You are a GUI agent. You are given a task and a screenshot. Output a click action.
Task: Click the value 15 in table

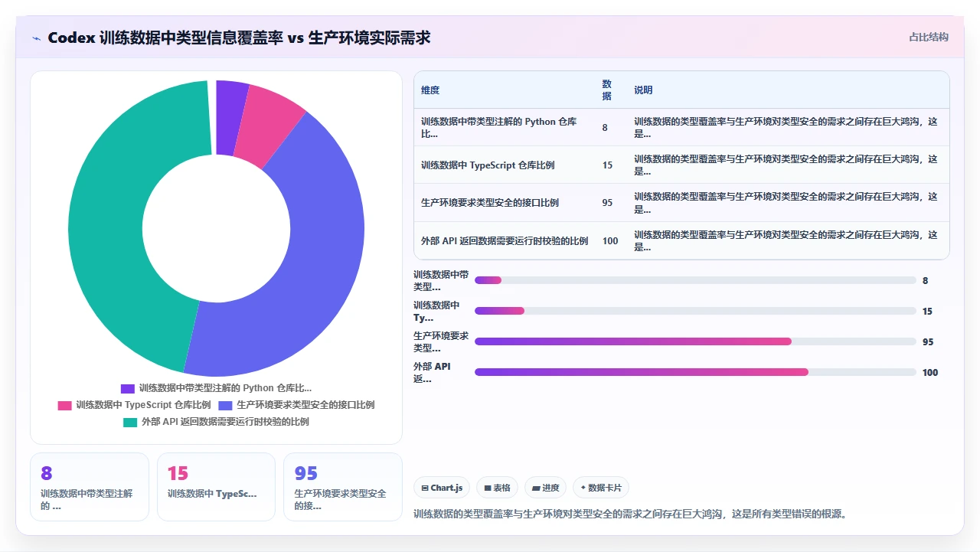click(607, 165)
